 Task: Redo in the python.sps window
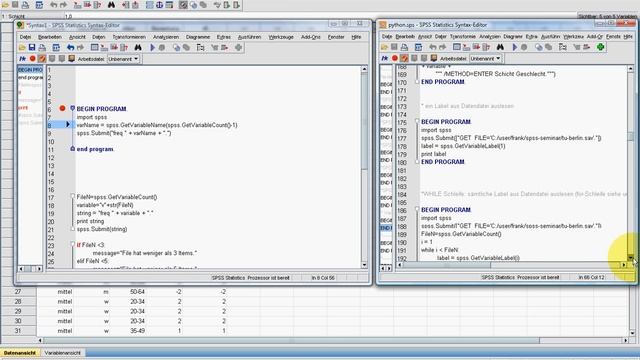pos(442,47)
